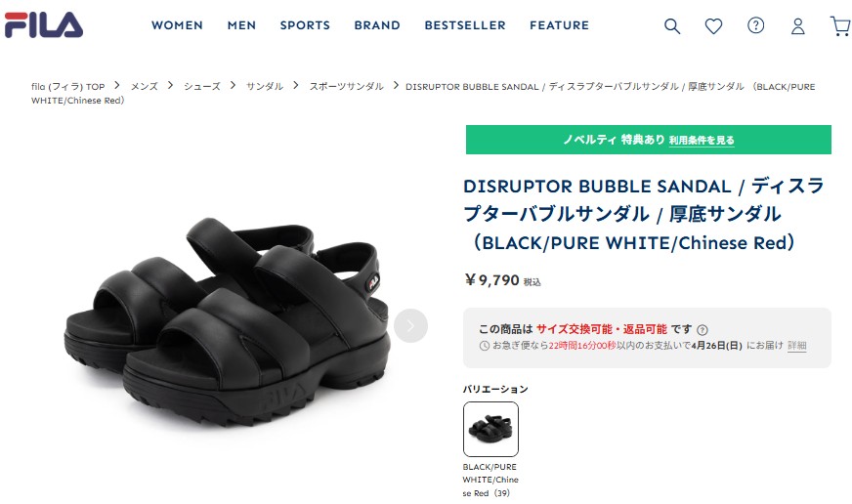This screenshot has height=504, width=852.
Task: Open the search magnifier icon
Action: (672, 26)
